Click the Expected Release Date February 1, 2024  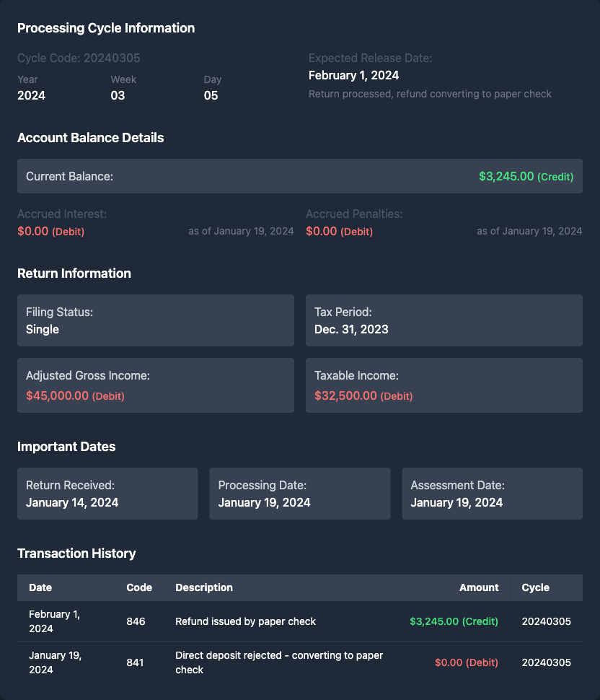pyautogui.click(x=353, y=75)
